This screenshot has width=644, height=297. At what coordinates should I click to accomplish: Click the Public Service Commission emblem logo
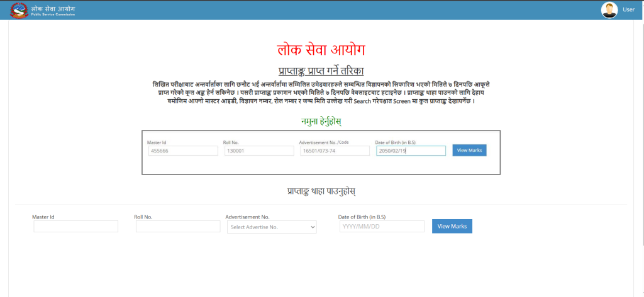pyautogui.click(x=19, y=10)
